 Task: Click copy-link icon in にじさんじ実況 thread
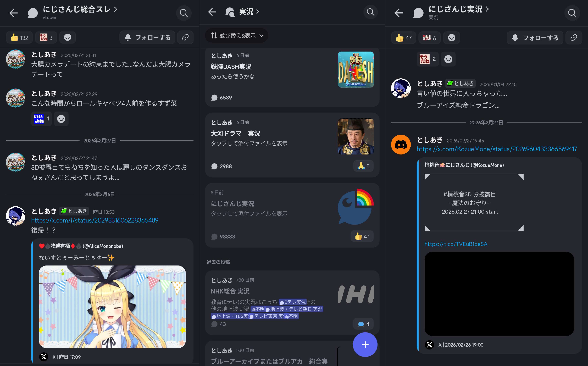point(573,38)
